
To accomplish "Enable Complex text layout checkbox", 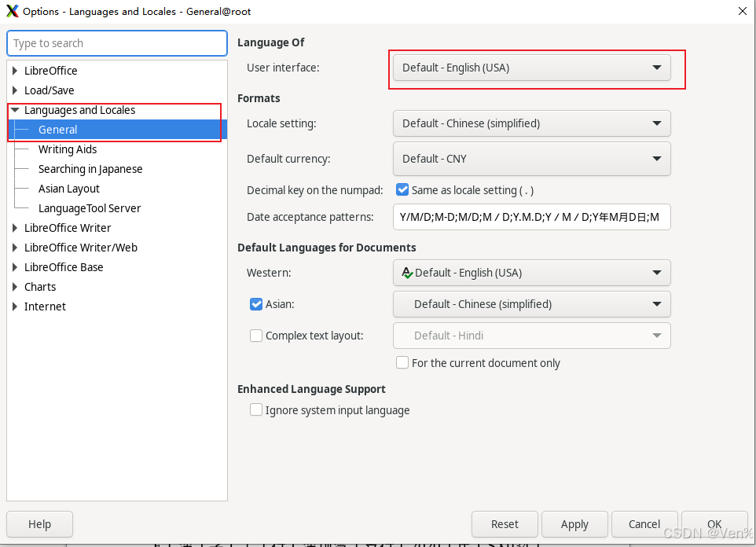I will pos(255,336).
